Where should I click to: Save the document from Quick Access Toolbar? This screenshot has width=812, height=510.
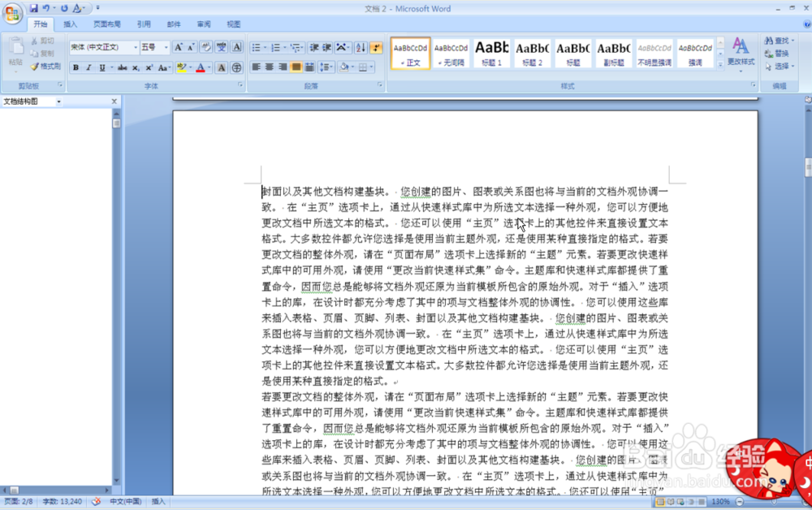(x=33, y=8)
